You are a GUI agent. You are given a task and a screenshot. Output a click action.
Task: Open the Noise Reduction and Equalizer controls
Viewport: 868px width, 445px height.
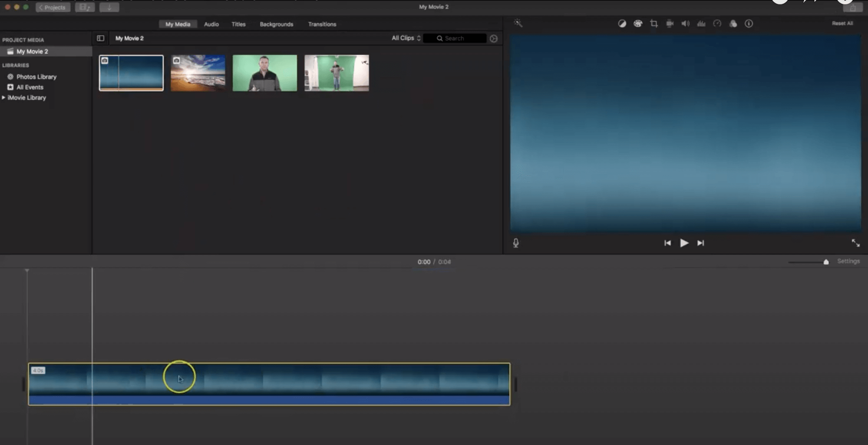[x=701, y=23]
